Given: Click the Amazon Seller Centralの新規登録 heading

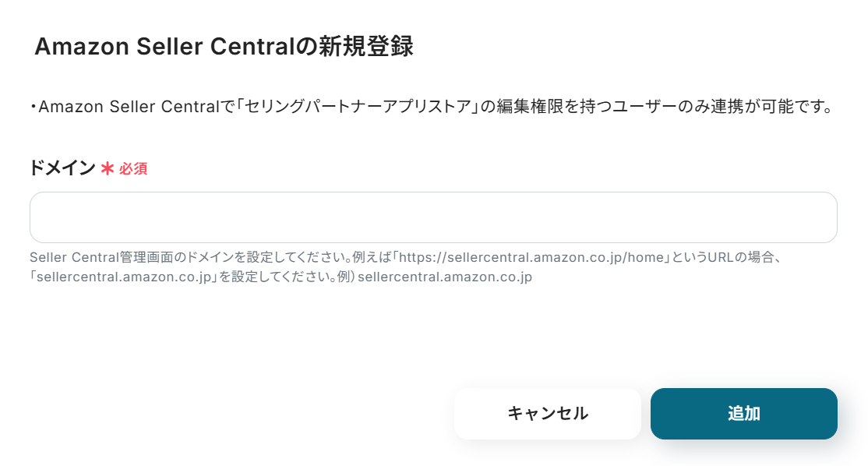Looking at the screenshot, I should (224, 47).
